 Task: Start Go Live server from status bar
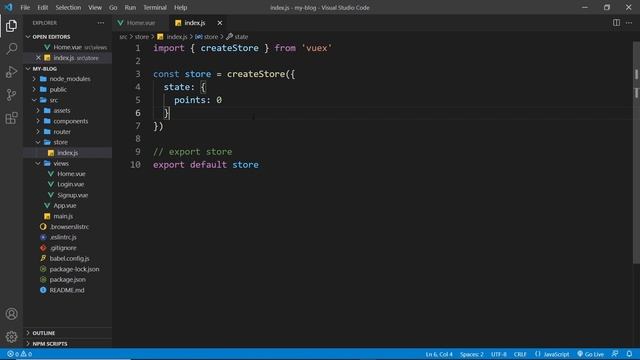(590, 354)
